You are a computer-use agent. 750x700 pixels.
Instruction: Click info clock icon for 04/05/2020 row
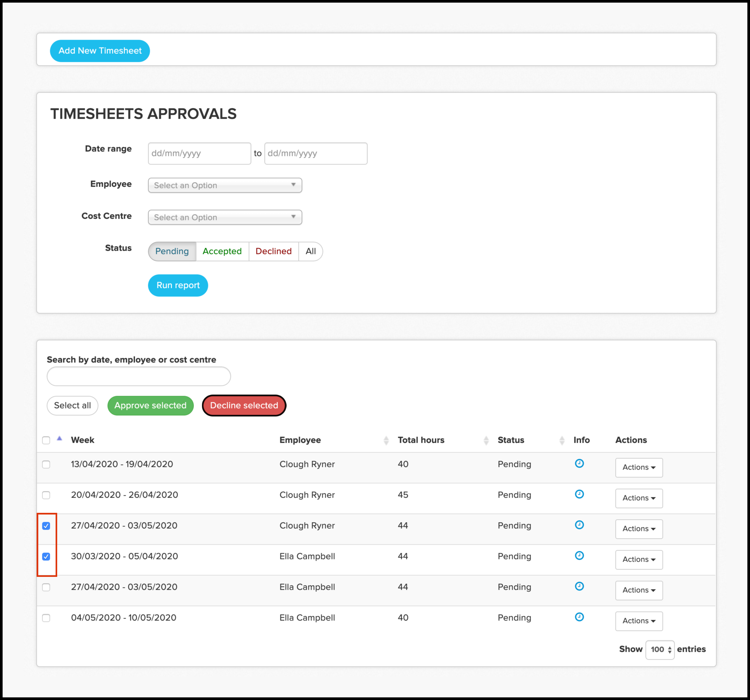pyautogui.click(x=579, y=617)
